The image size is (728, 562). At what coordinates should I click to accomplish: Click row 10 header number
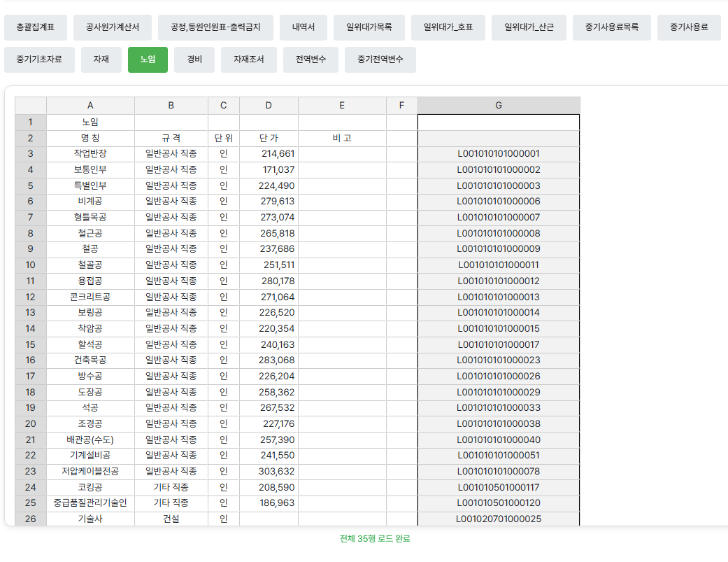(x=30, y=265)
